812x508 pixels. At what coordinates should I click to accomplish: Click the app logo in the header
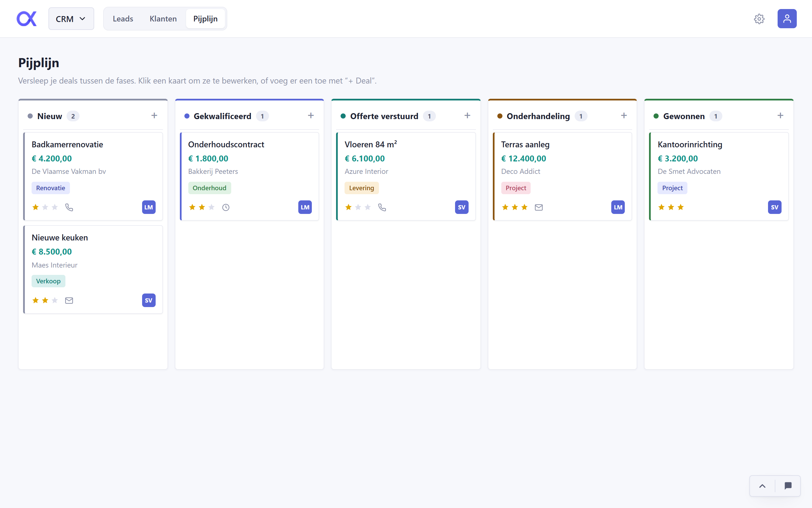point(27,19)
